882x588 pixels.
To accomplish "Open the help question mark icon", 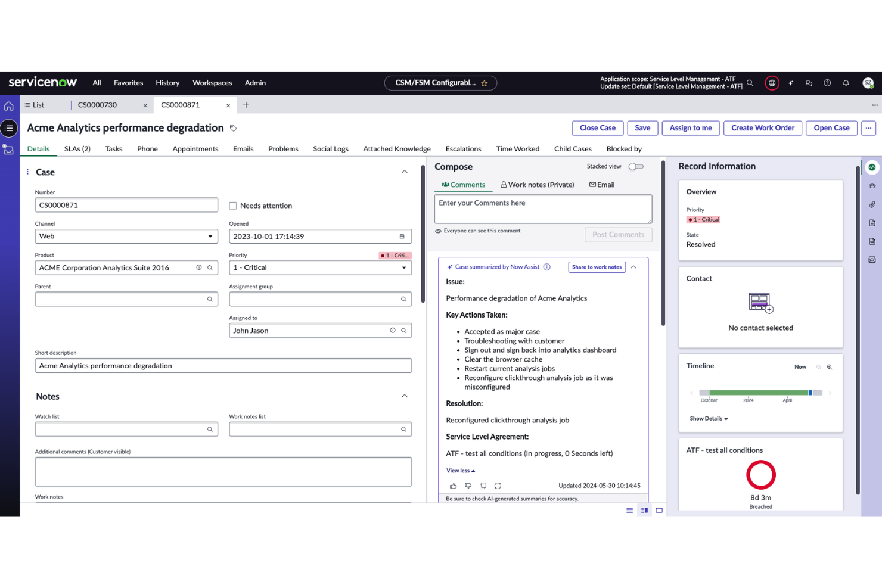I will pyautogui.click(x=827, y=83).
